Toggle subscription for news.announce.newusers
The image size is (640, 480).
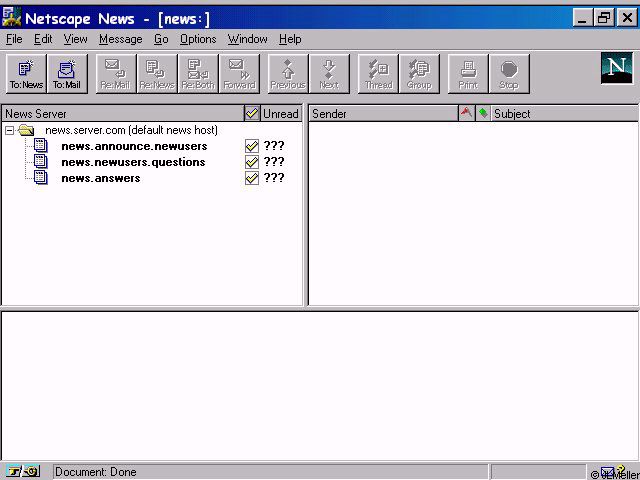[x=252, y=146]
